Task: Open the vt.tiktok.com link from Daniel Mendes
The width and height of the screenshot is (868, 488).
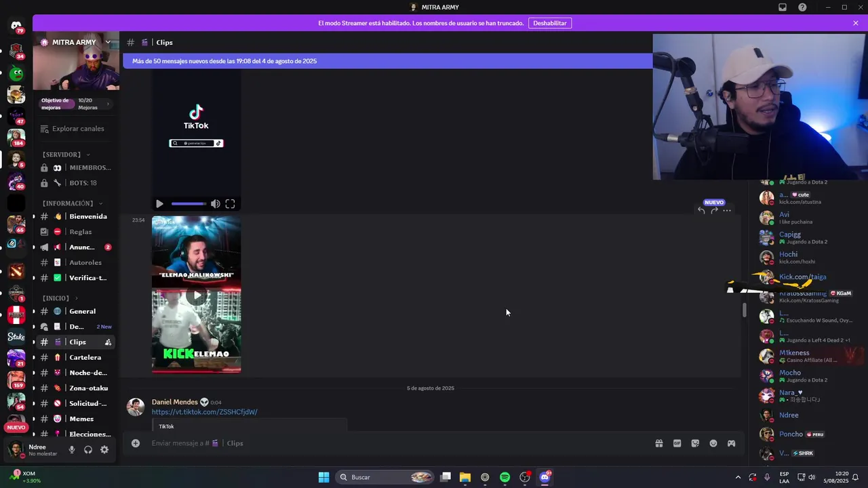Action: (204, 412)
